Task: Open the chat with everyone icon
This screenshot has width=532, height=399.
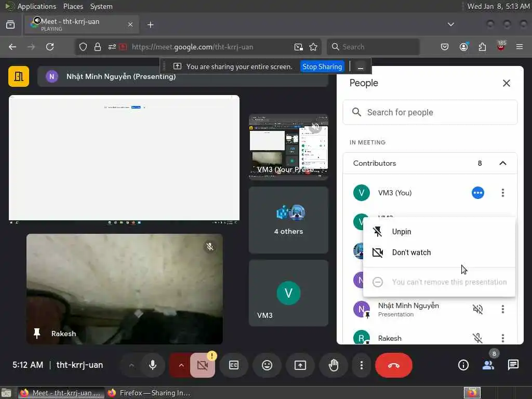Action: (513, 365)
